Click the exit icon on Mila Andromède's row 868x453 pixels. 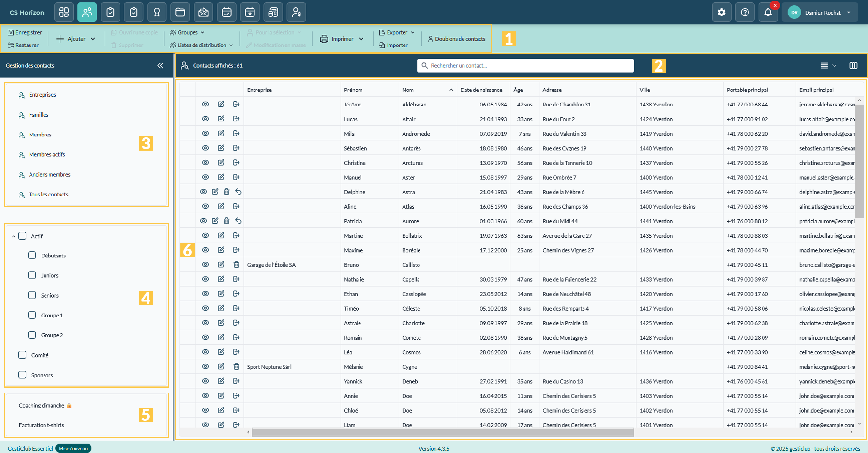pos(236,133)
